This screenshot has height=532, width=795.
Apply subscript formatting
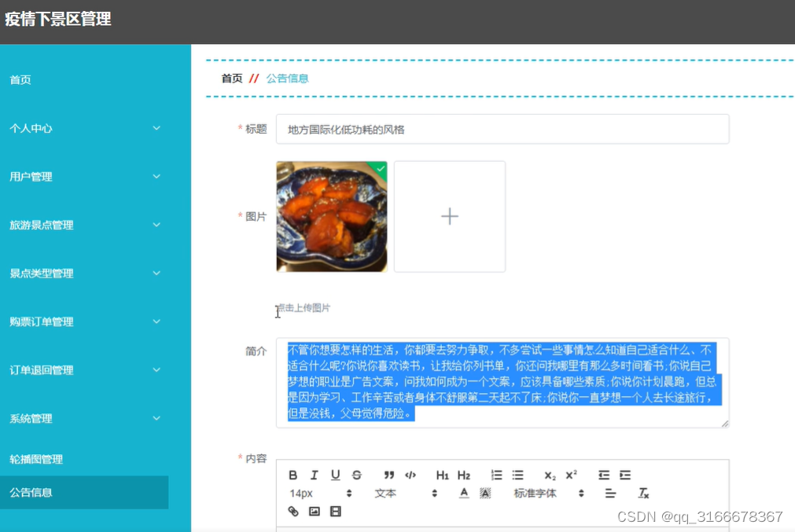[x=548, y=474]
